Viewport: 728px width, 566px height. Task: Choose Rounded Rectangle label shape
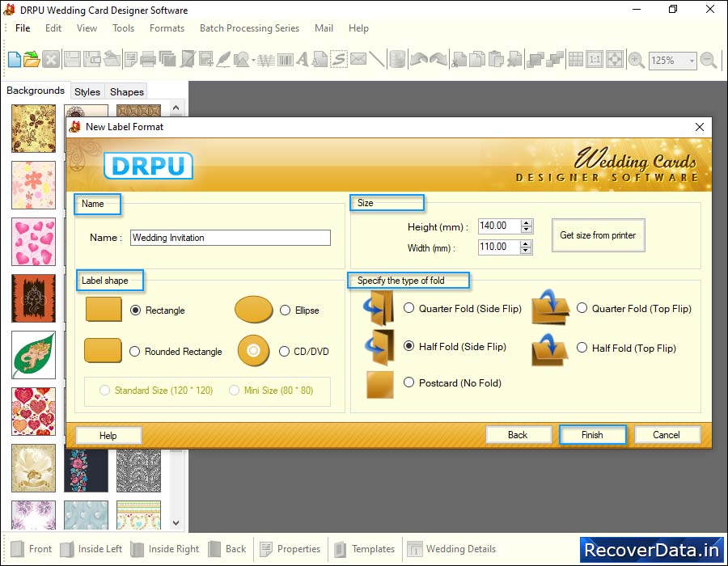pos(134,351)
